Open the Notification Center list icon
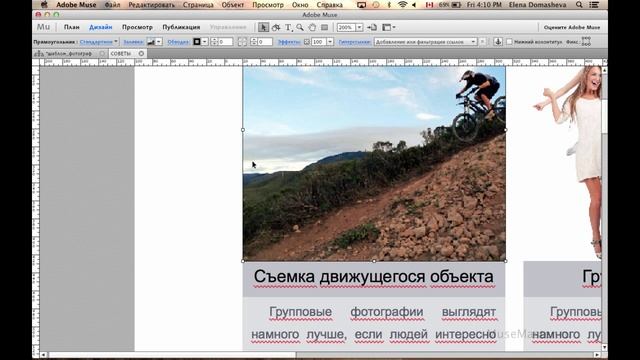The height and width of the screenshot is (360, 640). pyautogui.click(x=595, y=5)
